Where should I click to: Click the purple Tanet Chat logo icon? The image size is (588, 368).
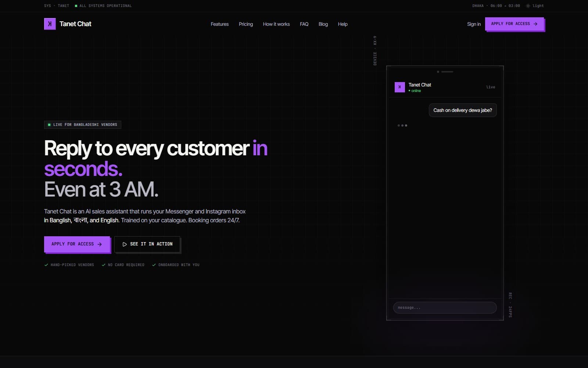click(50, 24)
